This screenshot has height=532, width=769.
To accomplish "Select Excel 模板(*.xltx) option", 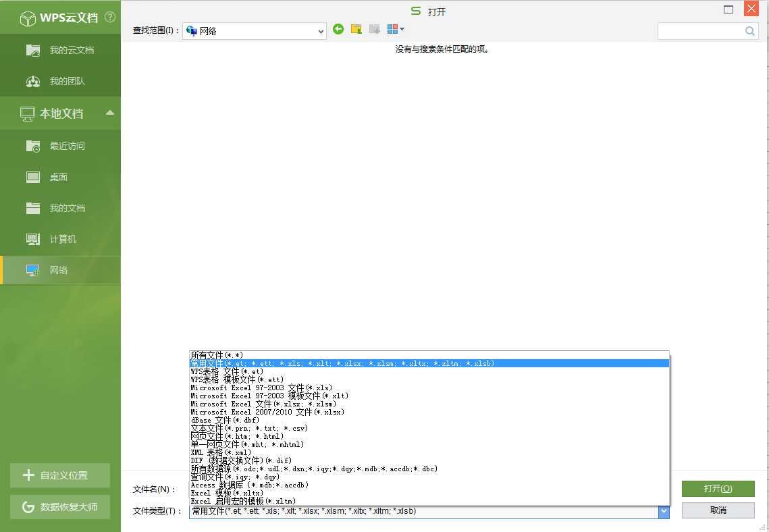I will click(429, 494).
